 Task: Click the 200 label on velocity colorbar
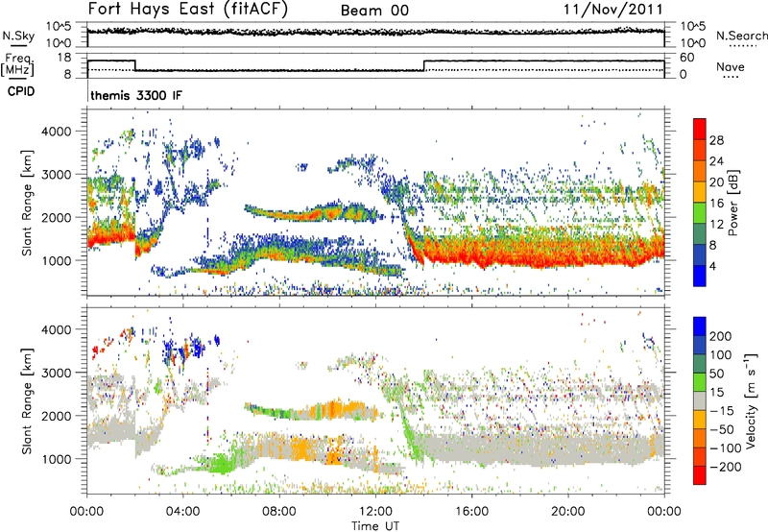pos(721,336)
